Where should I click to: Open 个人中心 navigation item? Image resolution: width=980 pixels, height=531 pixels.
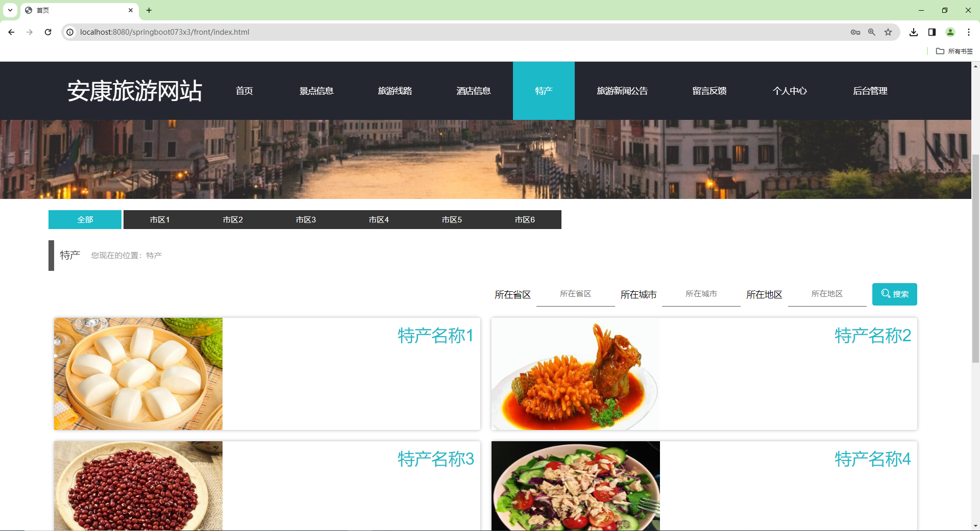click(790, 91)
